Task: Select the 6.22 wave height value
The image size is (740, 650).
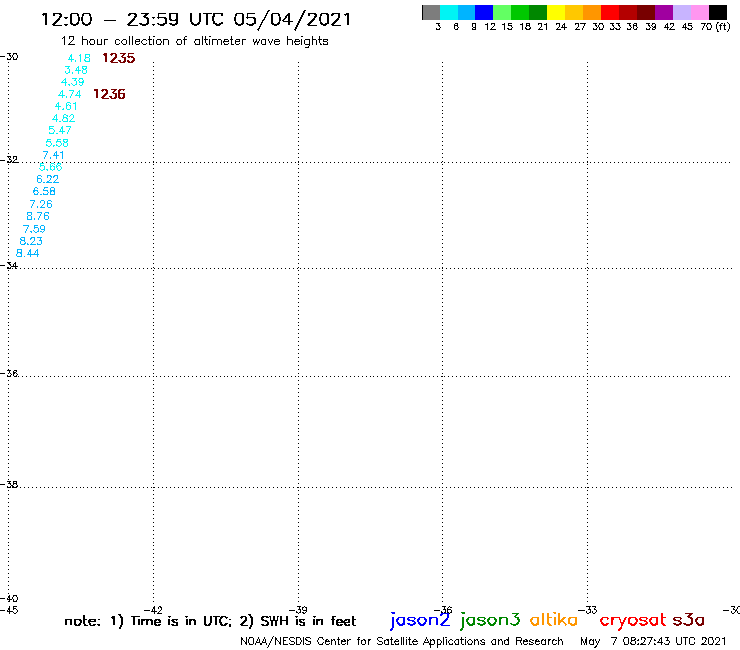Action: 48,179
